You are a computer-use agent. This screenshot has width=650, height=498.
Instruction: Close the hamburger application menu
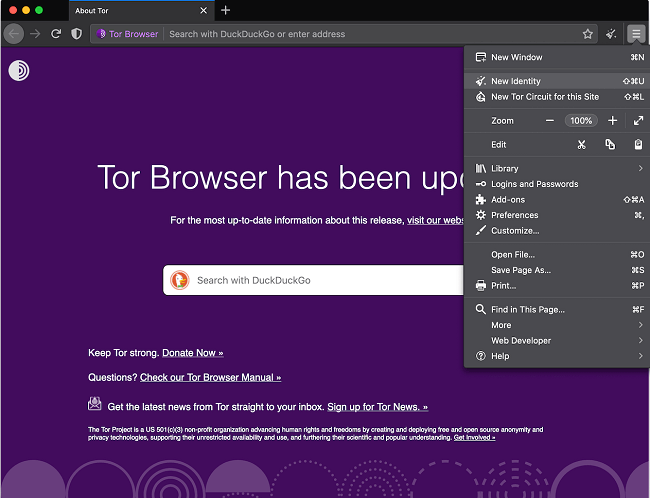click(636, 34)
